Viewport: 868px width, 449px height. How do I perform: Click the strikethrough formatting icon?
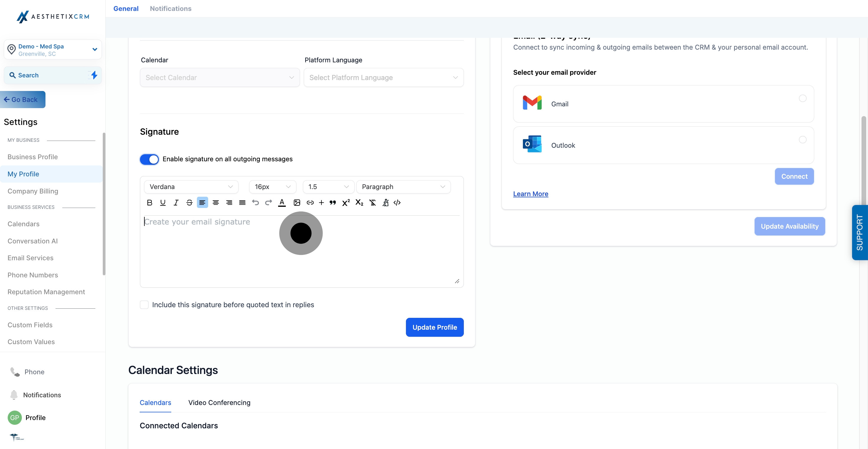point(189,203)
